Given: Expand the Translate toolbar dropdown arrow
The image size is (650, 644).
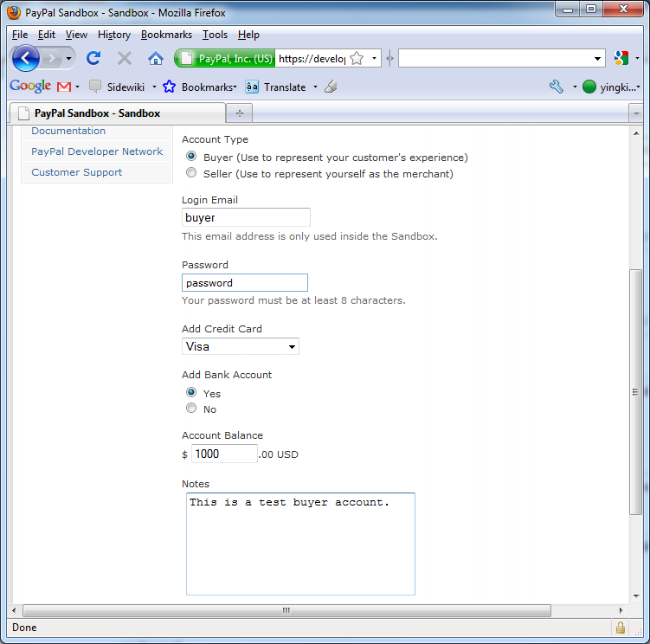Looking at the screenshot, I should pyautogui.click(x=315, y=87).
